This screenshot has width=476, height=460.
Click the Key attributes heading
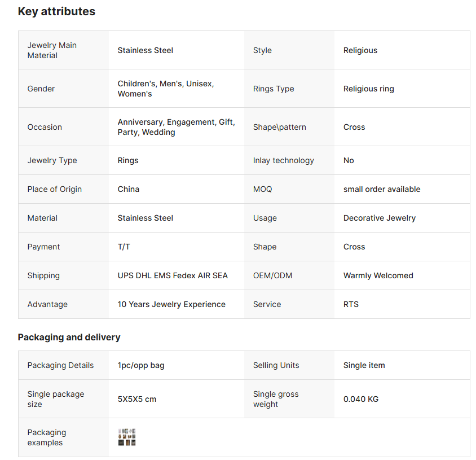(x=56, y=11)
